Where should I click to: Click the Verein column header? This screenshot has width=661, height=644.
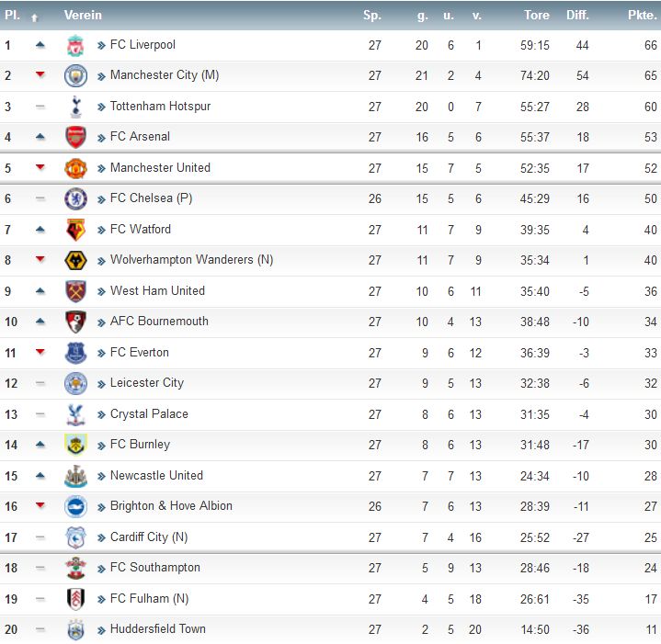coord(83,16)
